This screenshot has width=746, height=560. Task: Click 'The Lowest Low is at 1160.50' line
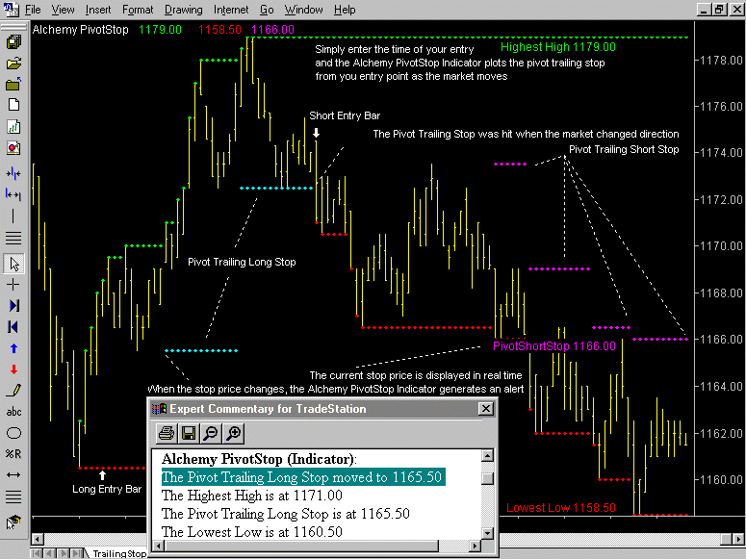pyautogui.click(x=251, y=531)
